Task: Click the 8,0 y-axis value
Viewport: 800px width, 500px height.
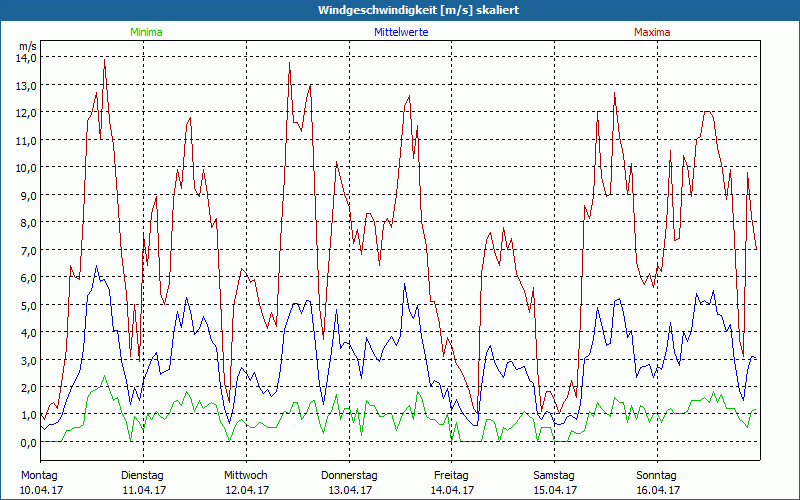Action: click(x=28, y=223)
